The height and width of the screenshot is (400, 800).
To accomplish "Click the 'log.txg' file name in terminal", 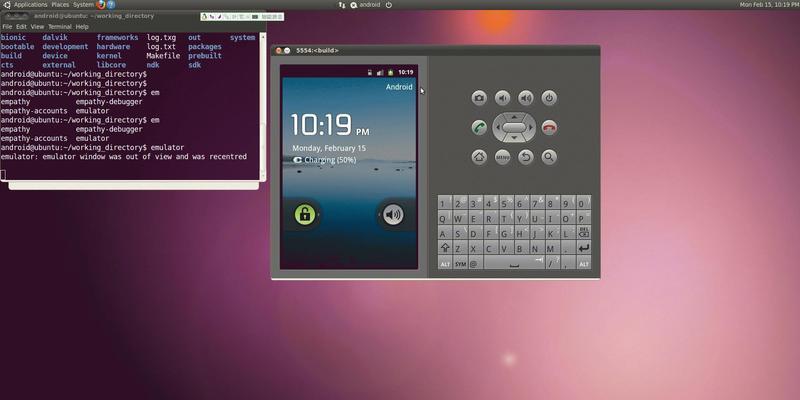I will click(x=161, y=37).
